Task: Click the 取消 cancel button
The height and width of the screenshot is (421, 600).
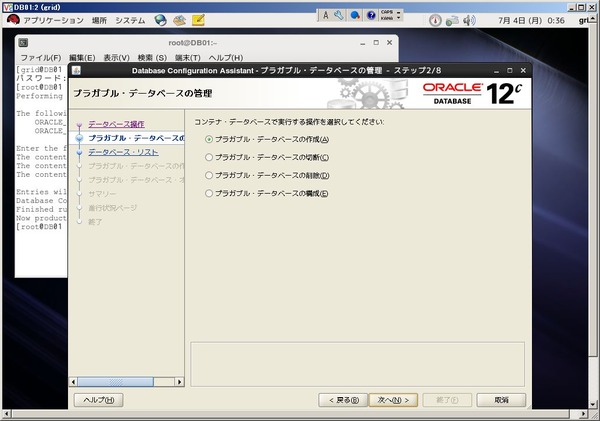Action: 501,400
